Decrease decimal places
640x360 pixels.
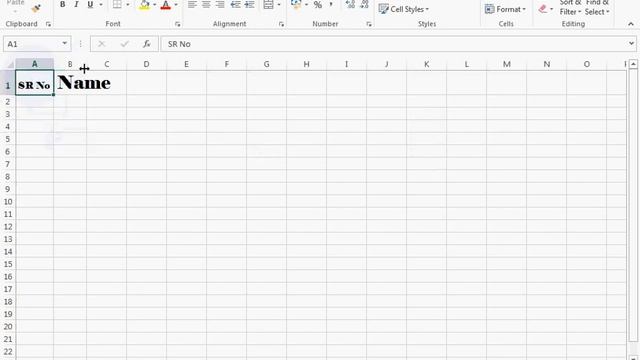coord(364,4)
